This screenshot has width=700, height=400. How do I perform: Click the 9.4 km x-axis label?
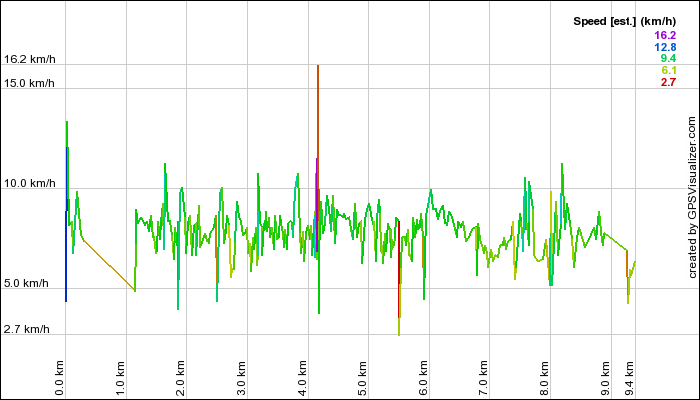629,379
